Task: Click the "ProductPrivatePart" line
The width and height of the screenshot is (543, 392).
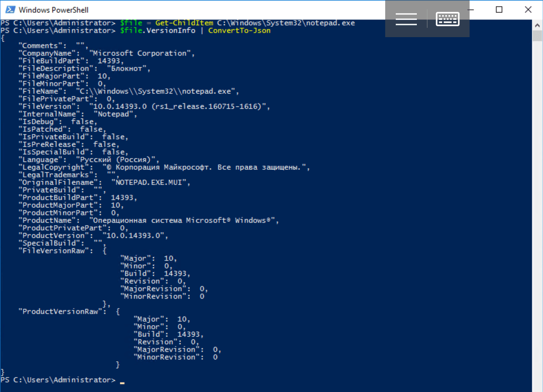Action: coord(73,228)
